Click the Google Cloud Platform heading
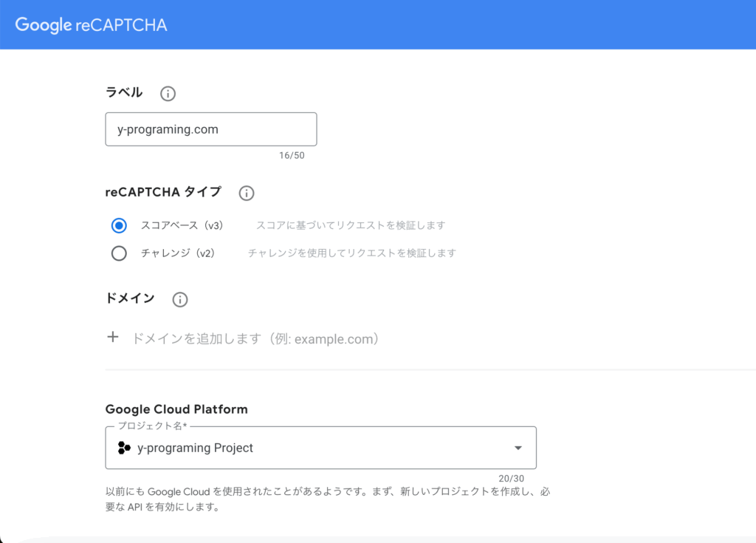 [176, 409]
